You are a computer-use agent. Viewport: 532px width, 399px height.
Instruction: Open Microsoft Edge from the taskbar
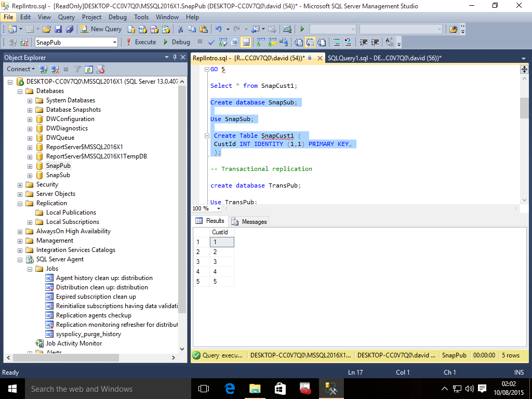click(x=230, y=389)
